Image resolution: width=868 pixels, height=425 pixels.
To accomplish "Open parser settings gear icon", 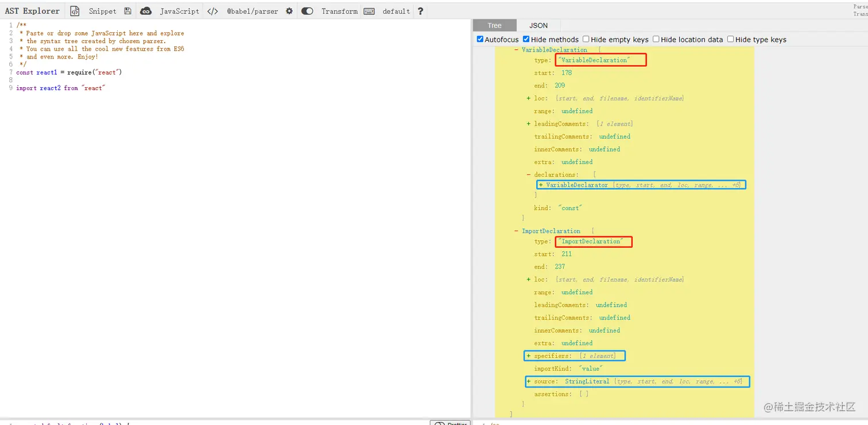I will pos(289,11).
